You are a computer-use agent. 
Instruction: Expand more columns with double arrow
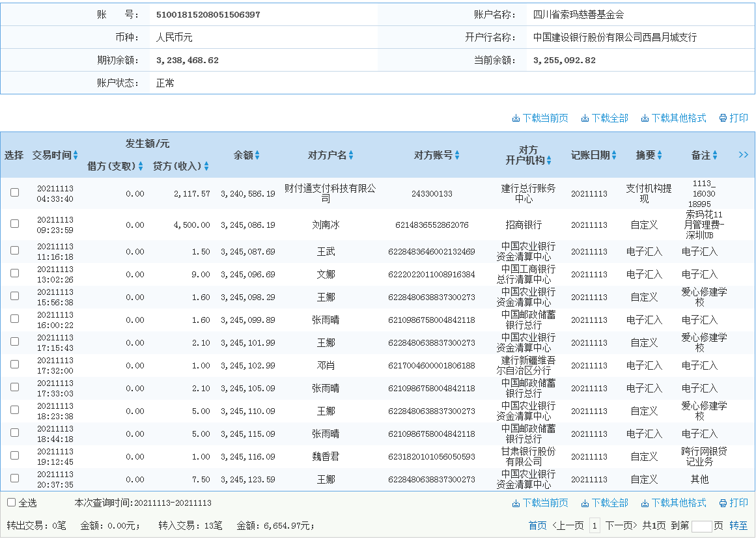743,155
